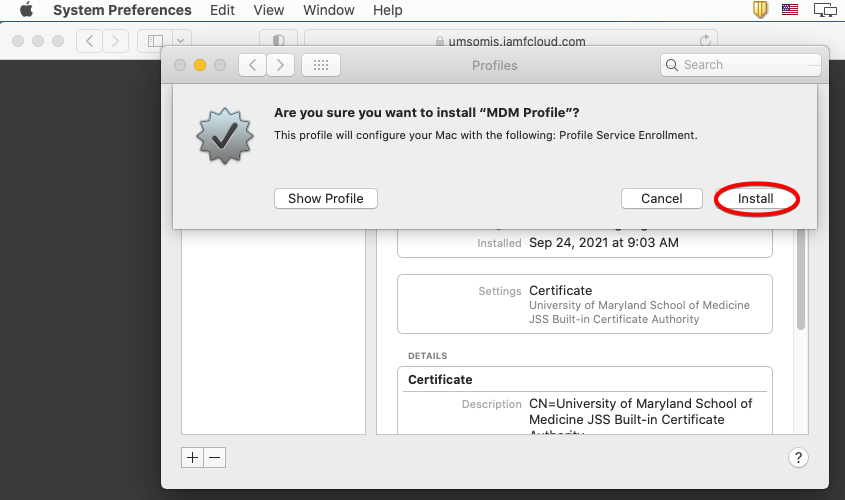Show all preferences grid icon
The image size is (845, 500).
pyautogui.click(x=321, y=65)
